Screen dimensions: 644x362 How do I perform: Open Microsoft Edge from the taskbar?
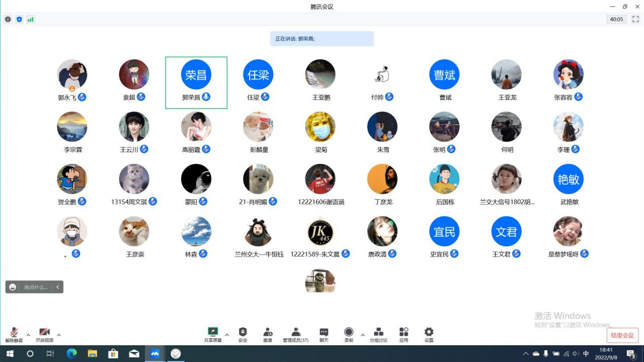click(x=72, y=354)
